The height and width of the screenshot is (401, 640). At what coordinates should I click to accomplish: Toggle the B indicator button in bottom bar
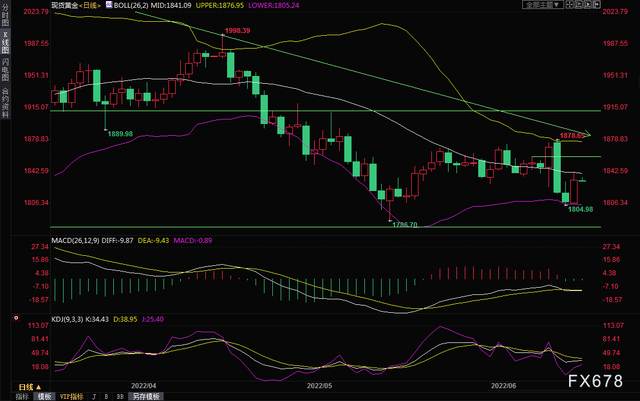coord(108,395)
